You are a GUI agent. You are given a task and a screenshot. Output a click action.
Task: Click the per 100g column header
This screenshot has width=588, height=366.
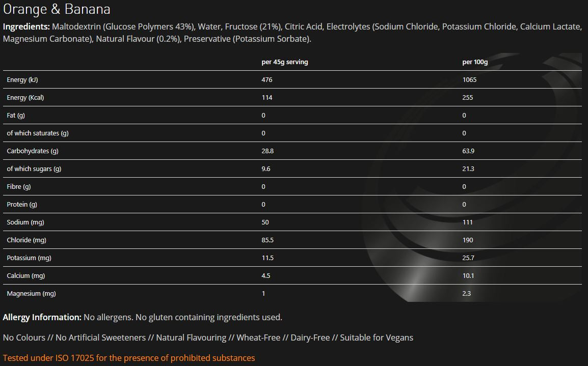click(475, 62)
